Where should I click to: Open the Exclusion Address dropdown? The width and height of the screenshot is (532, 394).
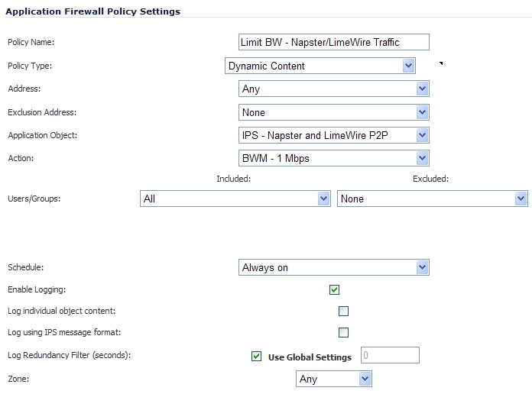333,112
